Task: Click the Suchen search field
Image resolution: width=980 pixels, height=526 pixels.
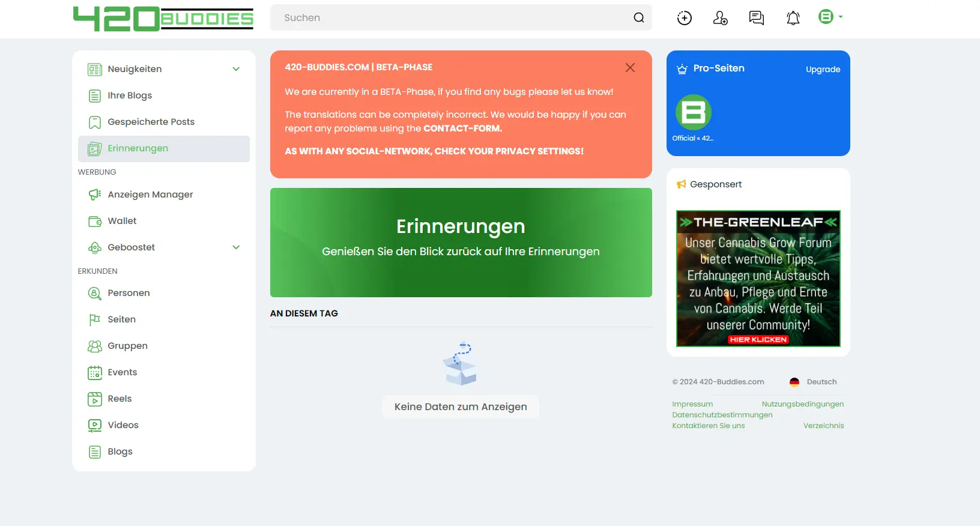Action: click(x=450, y=18)
